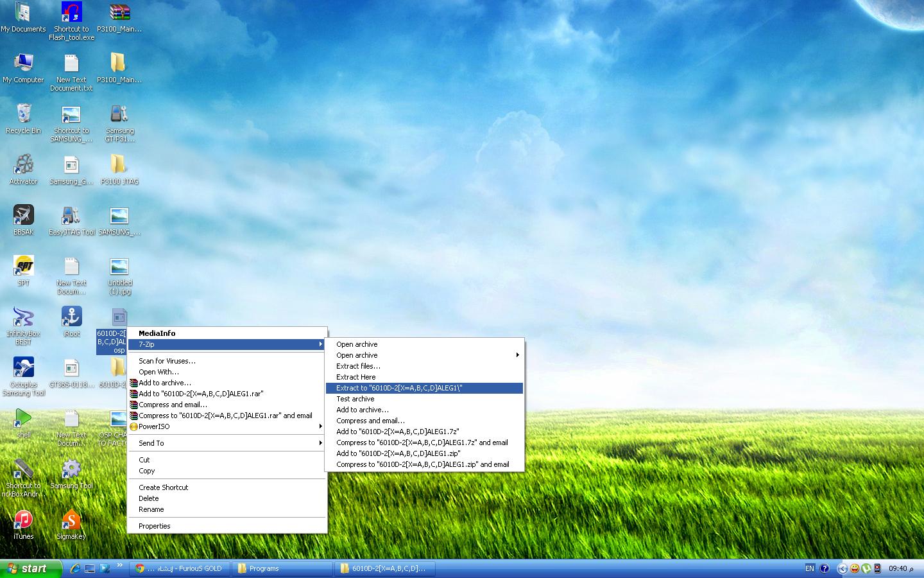Choose Compress to ALEG1.rar and email
This screenshot has width=924, height=578.
click(x=228, y=416)
